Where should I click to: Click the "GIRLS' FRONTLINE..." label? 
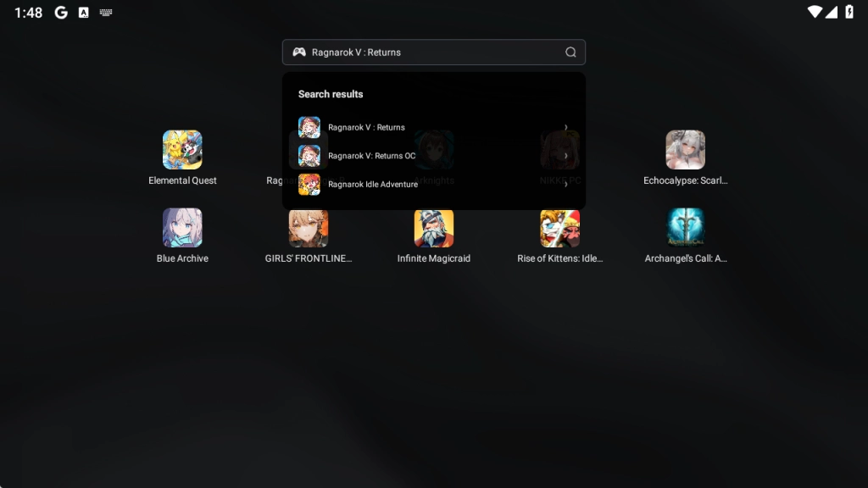click(309, 258)
